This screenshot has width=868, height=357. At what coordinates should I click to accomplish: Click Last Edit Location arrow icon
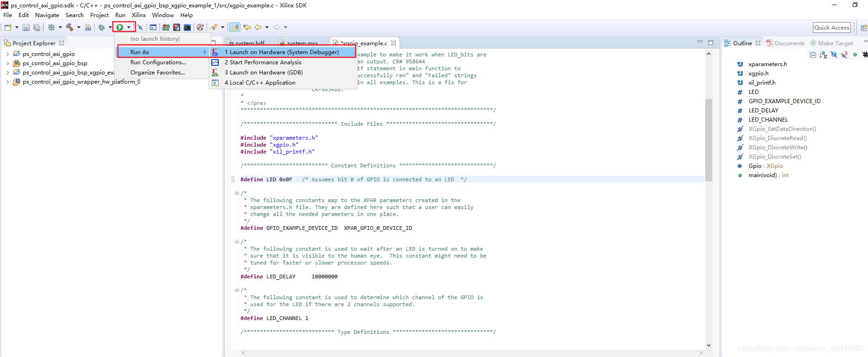247,27
